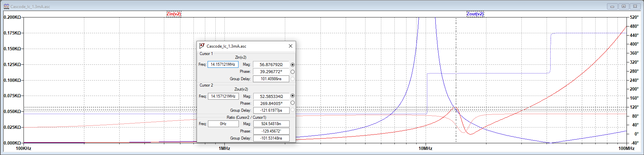Click the 0.175KΩ left axis label
This screenshot has width=644, height=155.
(12, 33)
